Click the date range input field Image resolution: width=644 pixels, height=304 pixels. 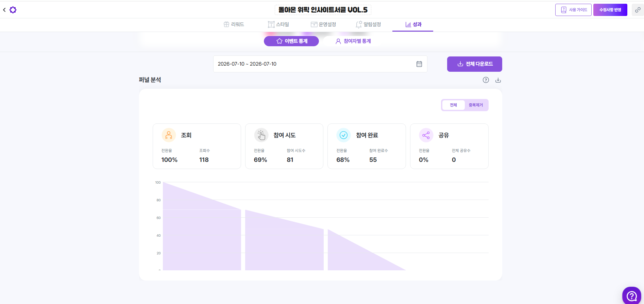click(320, 64)
